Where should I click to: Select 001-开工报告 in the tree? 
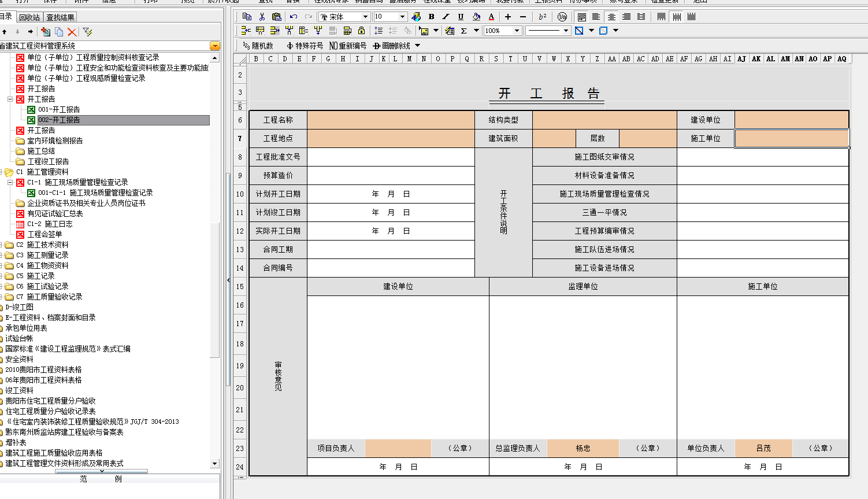(59, 109)
